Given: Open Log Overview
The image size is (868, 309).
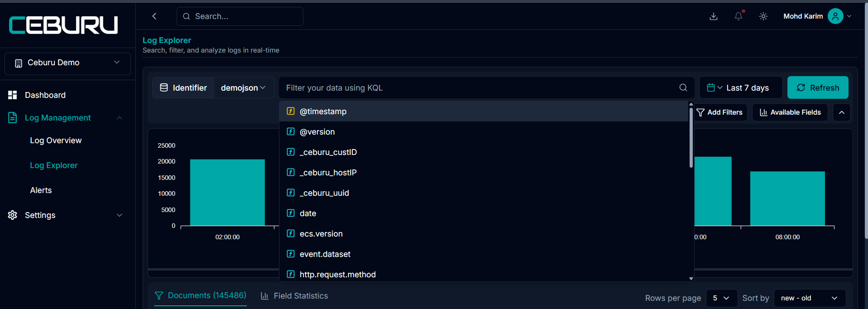Looking at the screenshot, I should click(56, 140).
